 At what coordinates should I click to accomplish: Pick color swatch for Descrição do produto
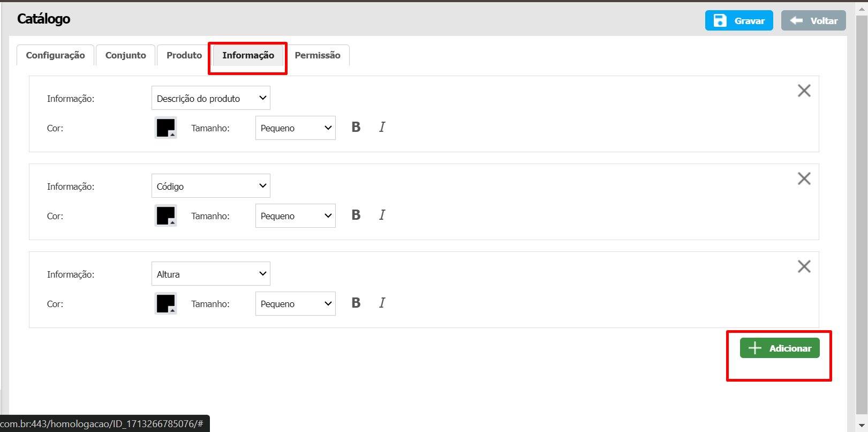166,128
